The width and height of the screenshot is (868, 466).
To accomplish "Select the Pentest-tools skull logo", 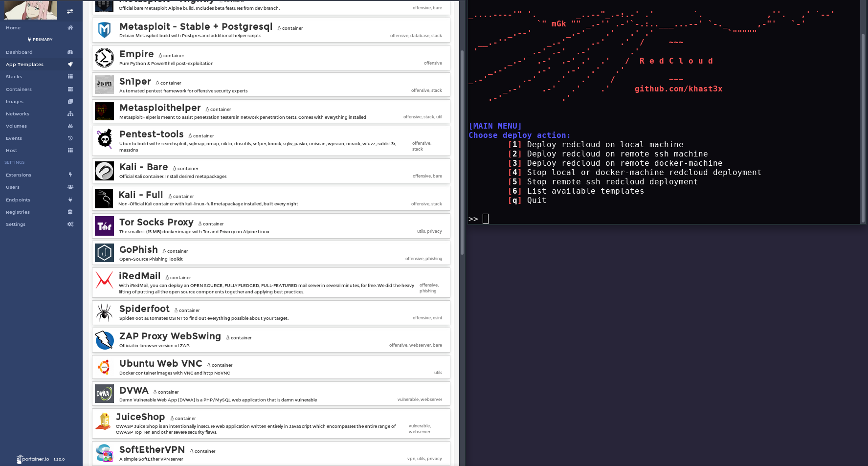I will pos(104,139).
